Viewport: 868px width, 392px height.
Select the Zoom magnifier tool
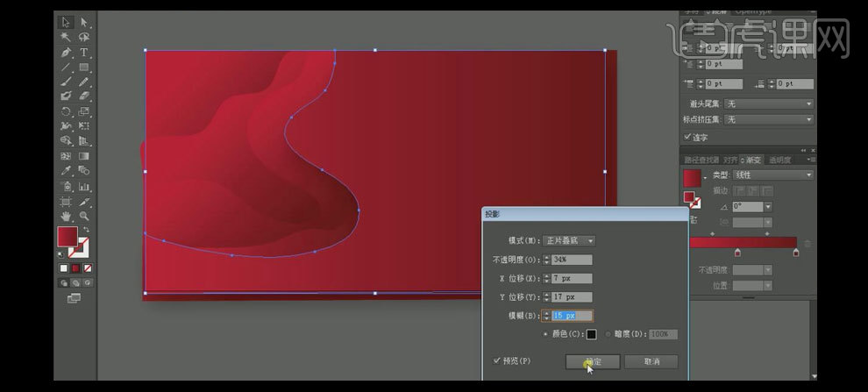(84, 216)
